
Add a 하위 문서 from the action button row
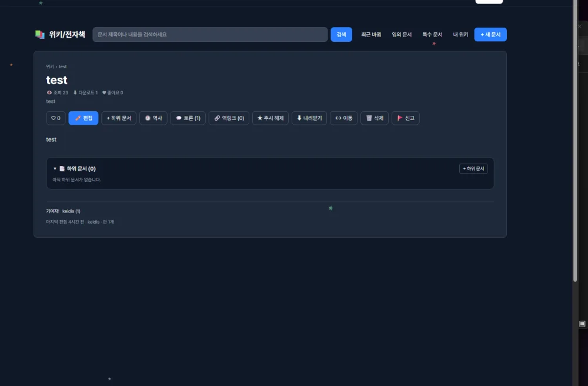pyautogui.click(x=119, y=118)
